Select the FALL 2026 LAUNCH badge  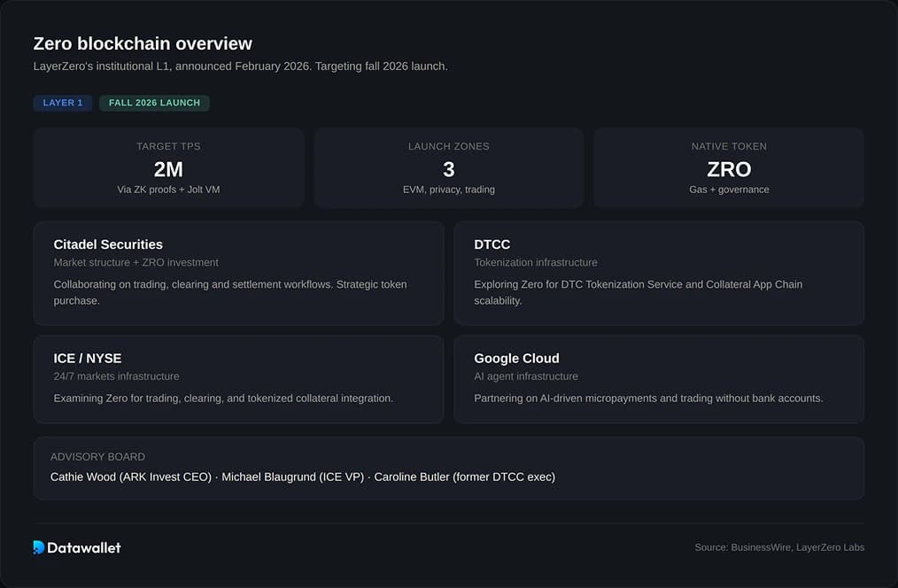154,103
